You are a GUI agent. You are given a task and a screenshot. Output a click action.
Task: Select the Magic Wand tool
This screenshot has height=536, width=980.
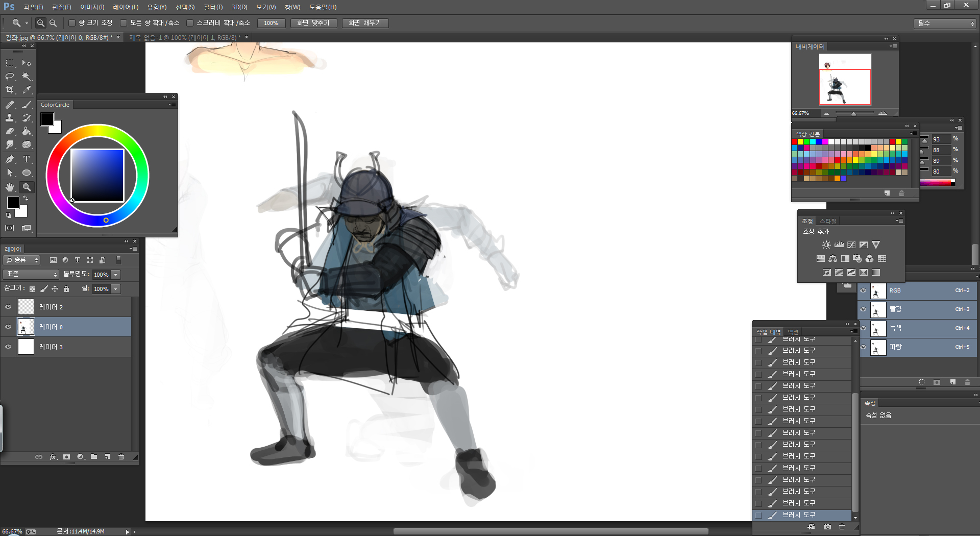[27, 77]
